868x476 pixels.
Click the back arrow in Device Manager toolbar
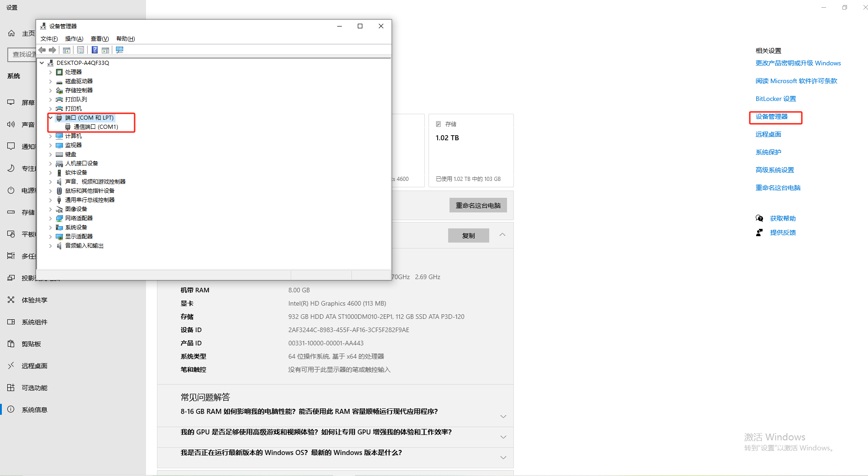click(42, 50)
